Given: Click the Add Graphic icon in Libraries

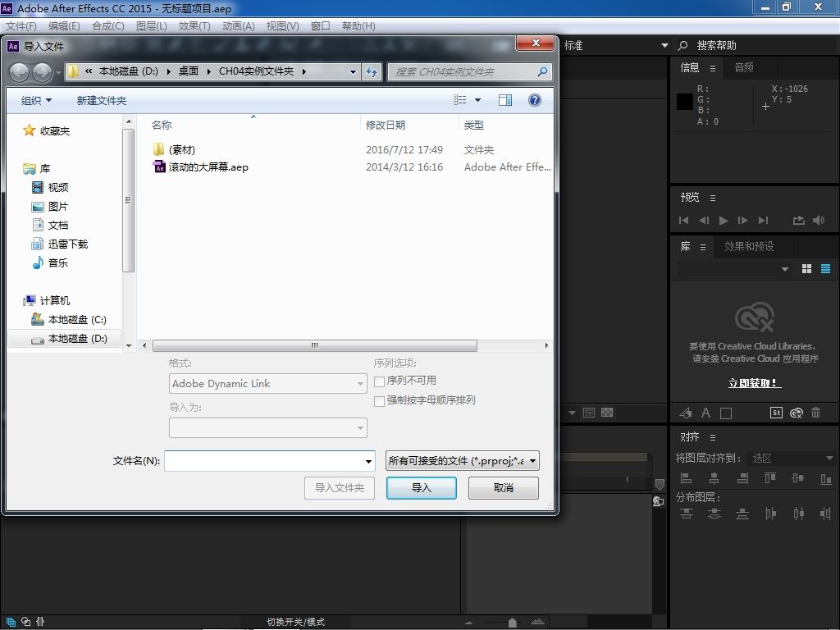Looking at the screenshot, I should click(686, 413).
